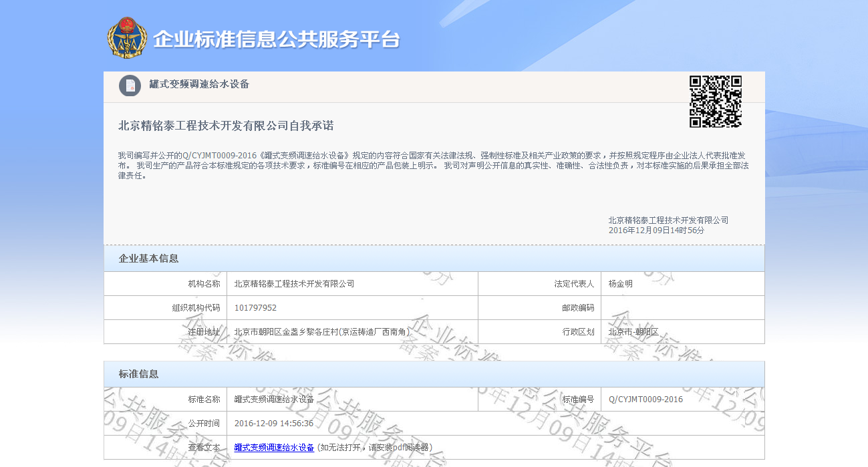Click the commitment statement paragraph
This screenshot has width=868, height=467.
pos(433,166)
